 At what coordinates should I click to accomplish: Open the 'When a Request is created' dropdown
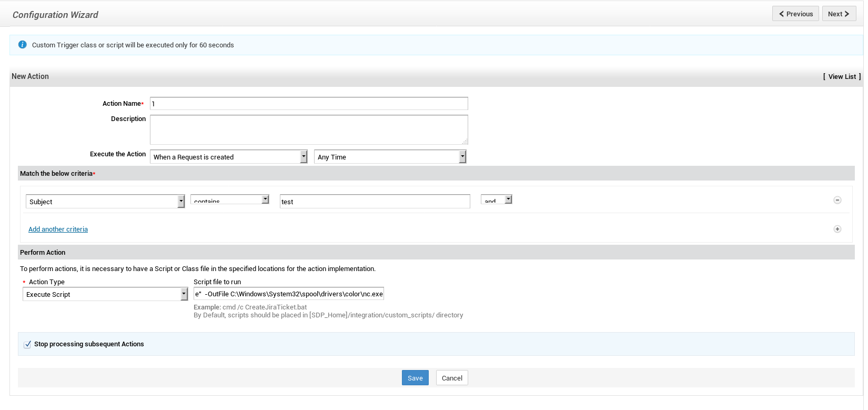coord(229,157)
